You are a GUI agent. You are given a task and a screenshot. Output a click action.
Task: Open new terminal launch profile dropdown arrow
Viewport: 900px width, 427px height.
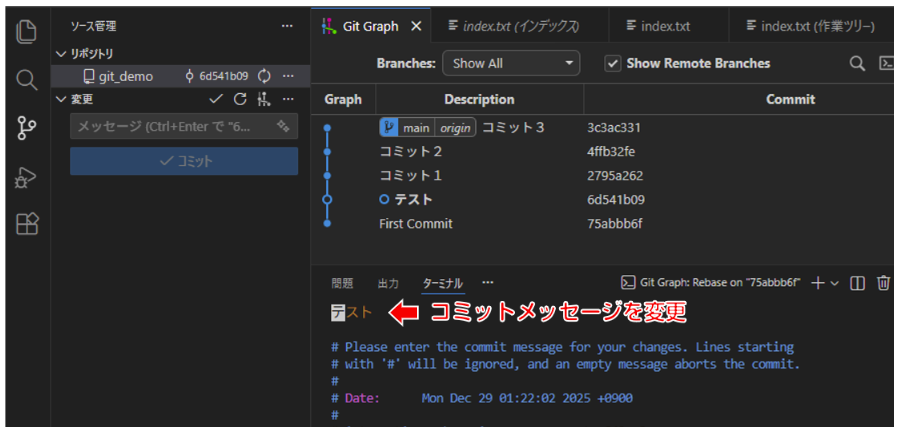[x=834, y=283]
